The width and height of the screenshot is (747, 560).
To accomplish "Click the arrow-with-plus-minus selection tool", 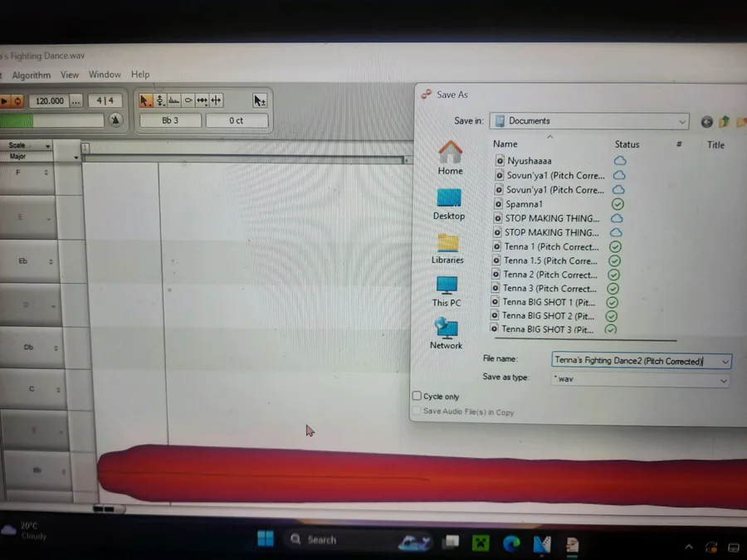I will pyautogui.click(x=260, y=100).
